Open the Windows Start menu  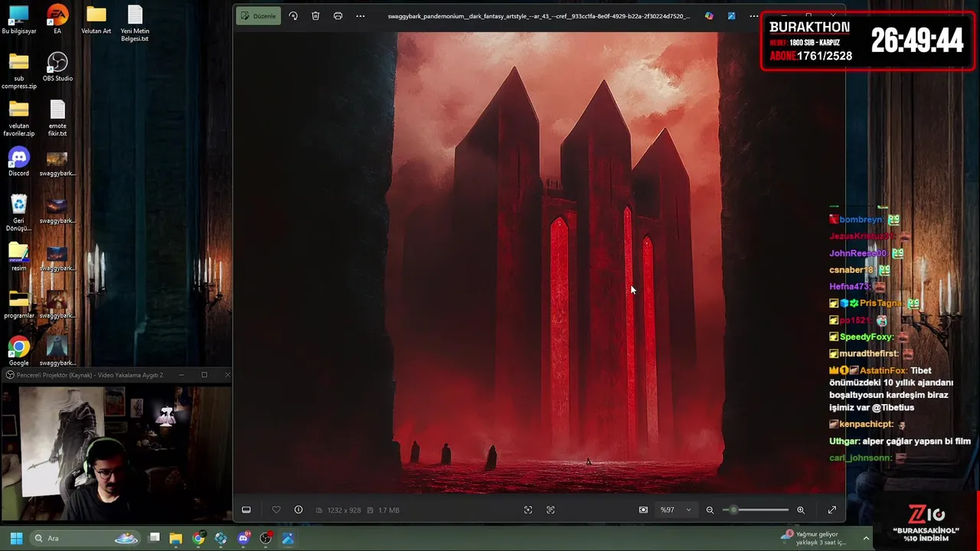click(16, 539)
